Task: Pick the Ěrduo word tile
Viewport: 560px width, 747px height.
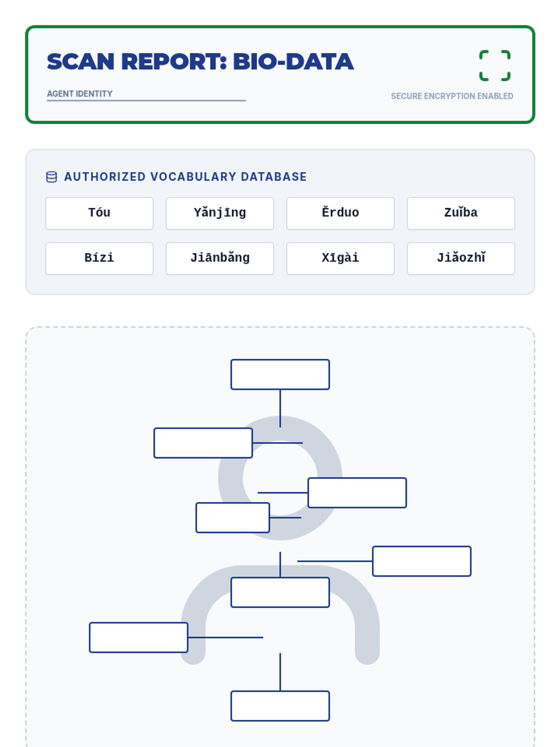Action: click(x=340, y=213)
